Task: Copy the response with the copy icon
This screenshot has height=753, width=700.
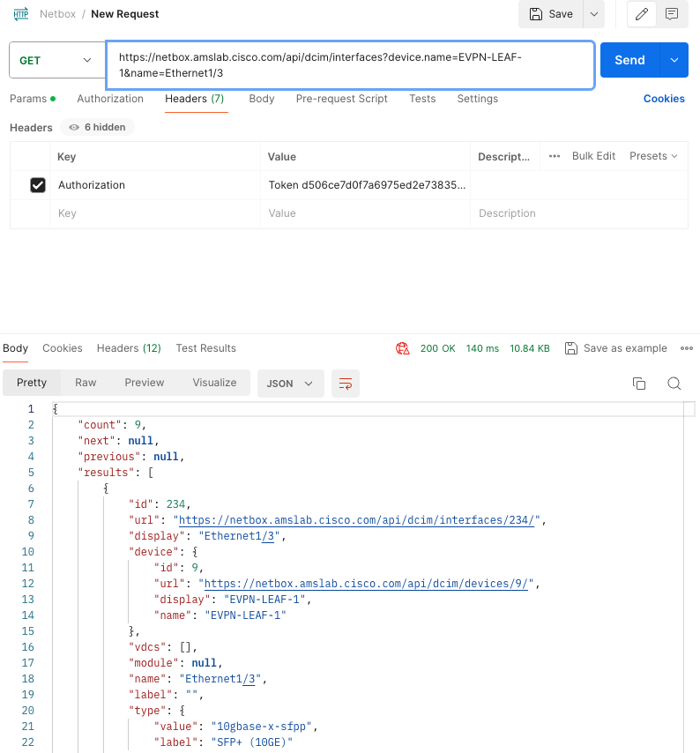Action: (639, 384)
